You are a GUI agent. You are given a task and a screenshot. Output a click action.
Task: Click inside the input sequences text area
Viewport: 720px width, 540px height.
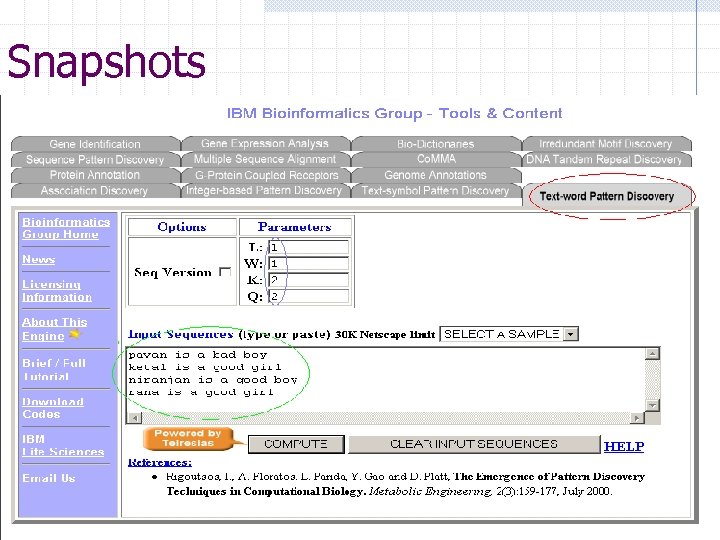(385, 380)
